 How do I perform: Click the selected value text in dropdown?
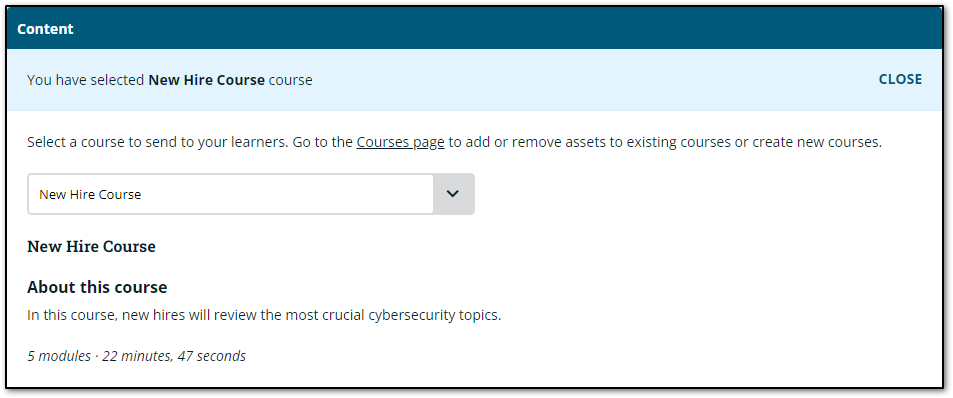(x=90, y=195)
